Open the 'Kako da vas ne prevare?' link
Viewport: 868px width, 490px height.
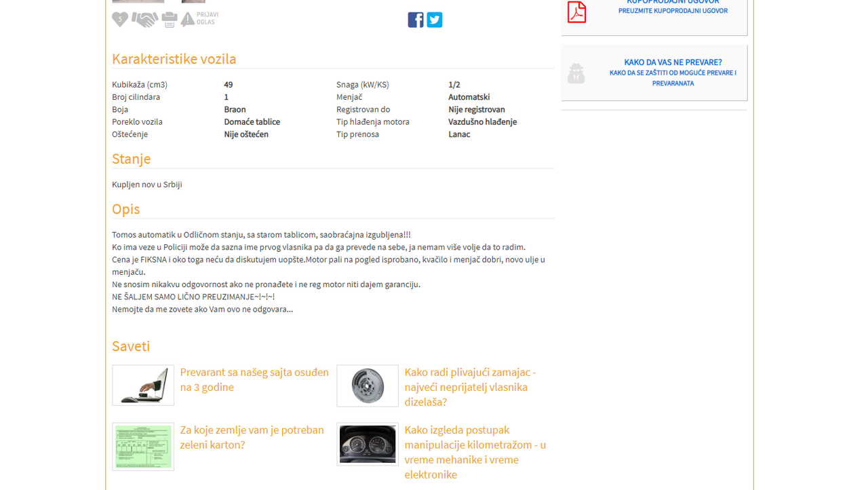pos(673,62)
